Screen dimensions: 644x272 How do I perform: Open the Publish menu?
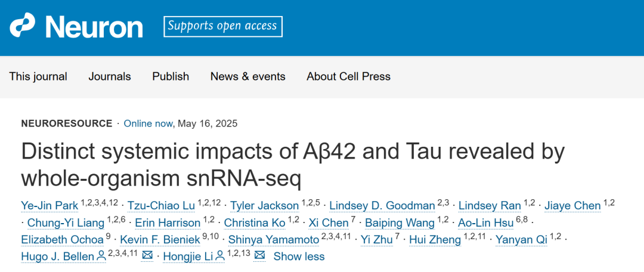171,76
